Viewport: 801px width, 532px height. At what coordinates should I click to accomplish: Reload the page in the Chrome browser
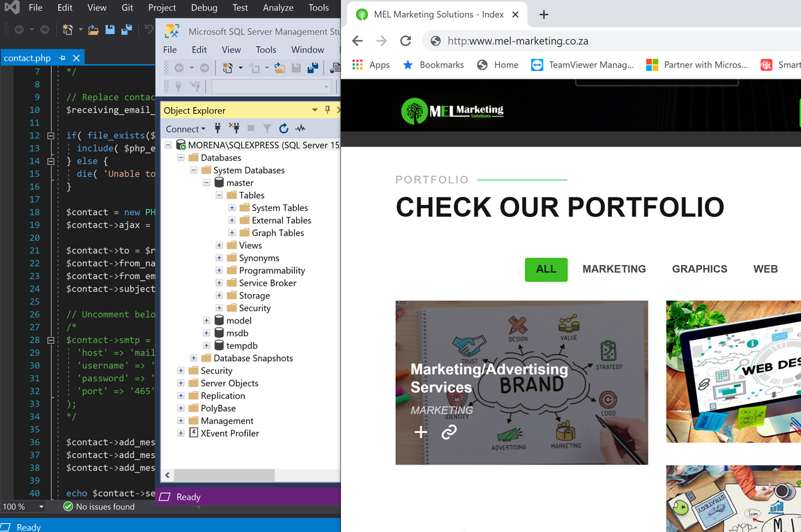[x=406, y=41]
